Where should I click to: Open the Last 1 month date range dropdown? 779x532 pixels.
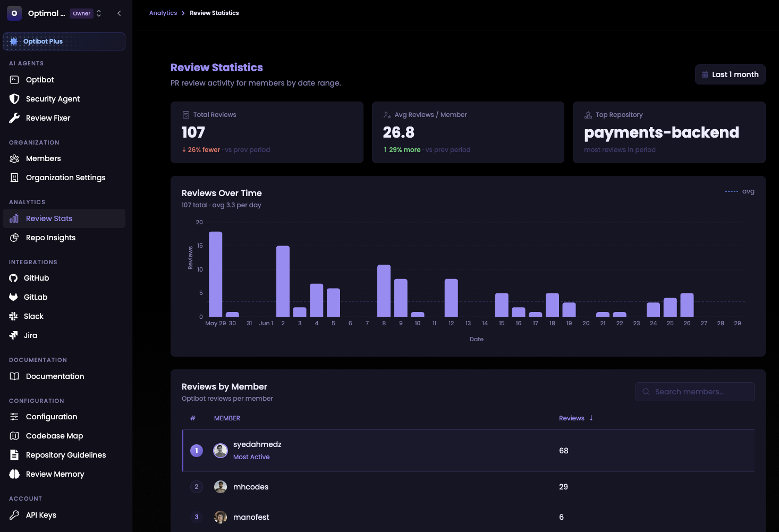click(730, 74)
